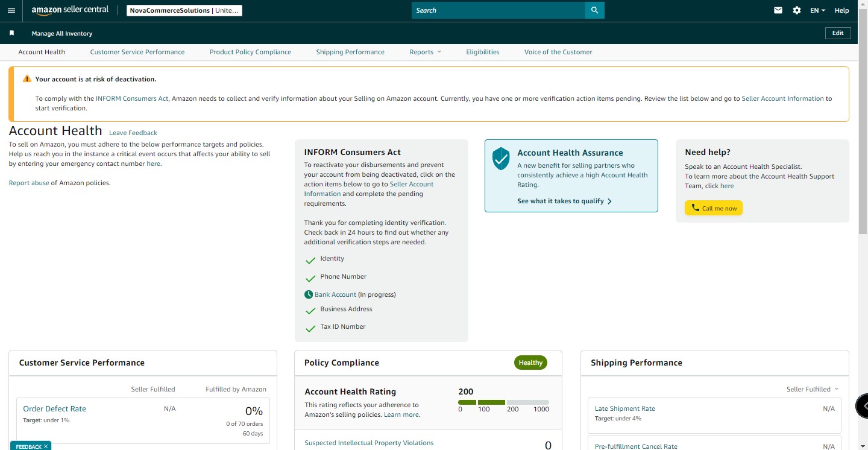Click the Report abuse link
Viewport: 868px width, 450px height.
coord(29,183)
